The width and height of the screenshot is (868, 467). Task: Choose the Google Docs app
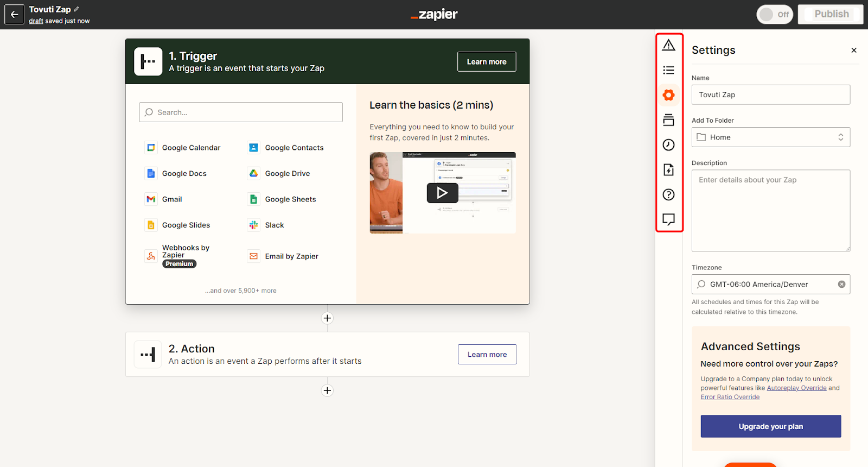176,173
